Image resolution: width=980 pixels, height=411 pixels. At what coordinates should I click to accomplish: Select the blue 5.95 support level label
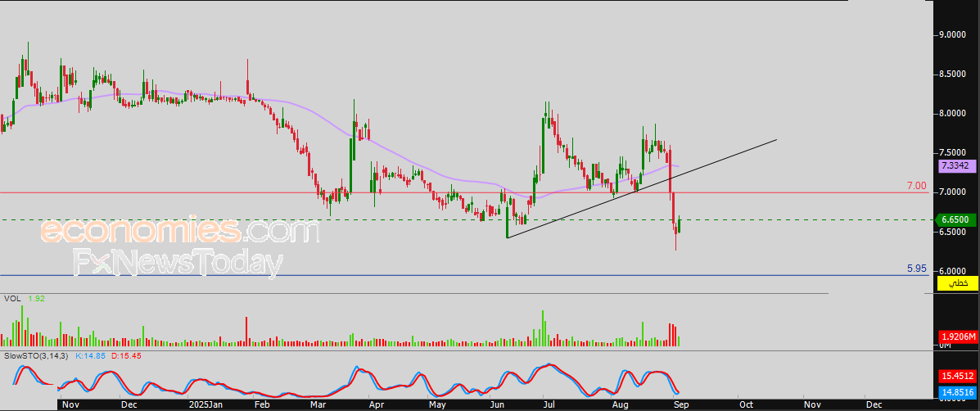(x=917, y=269)
